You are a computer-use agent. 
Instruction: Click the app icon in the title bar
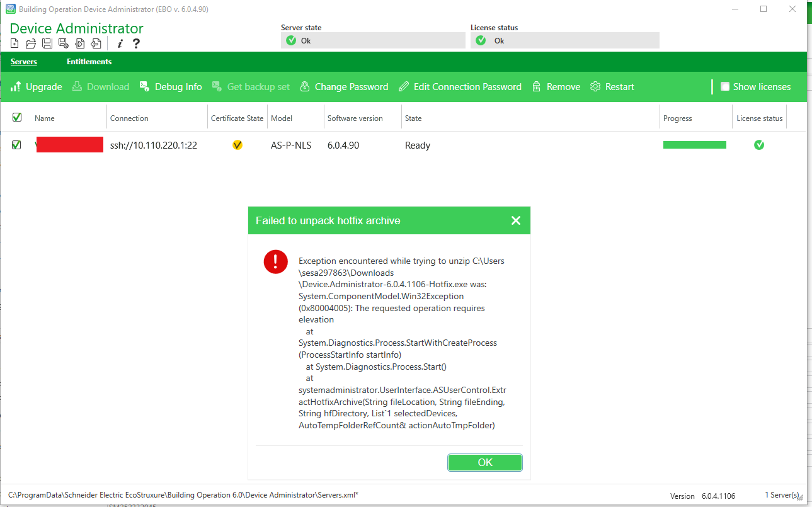point(10,9)
